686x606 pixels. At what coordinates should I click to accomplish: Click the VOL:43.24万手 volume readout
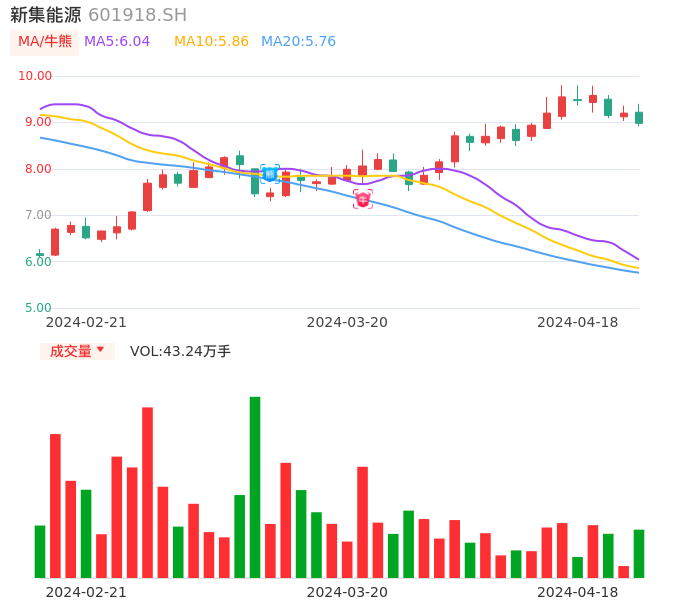[x=180, y=351]
